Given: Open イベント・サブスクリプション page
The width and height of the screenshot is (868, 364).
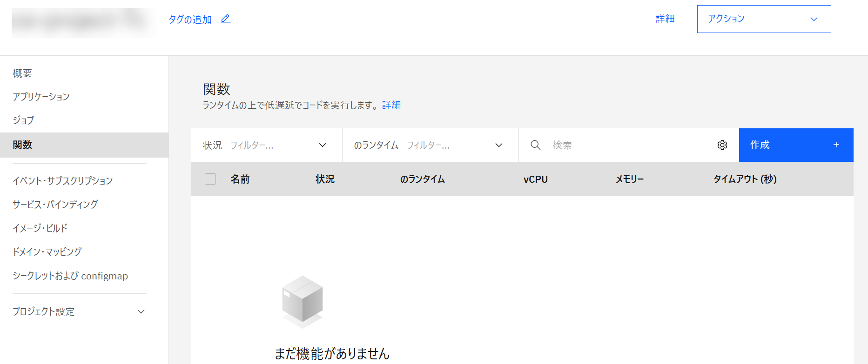Looking at the screenshot, I should pos(63,180).
